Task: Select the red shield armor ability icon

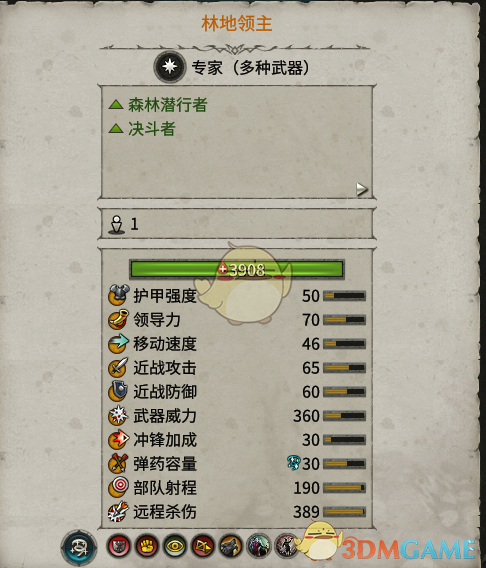Action: [x=119, y=546]
